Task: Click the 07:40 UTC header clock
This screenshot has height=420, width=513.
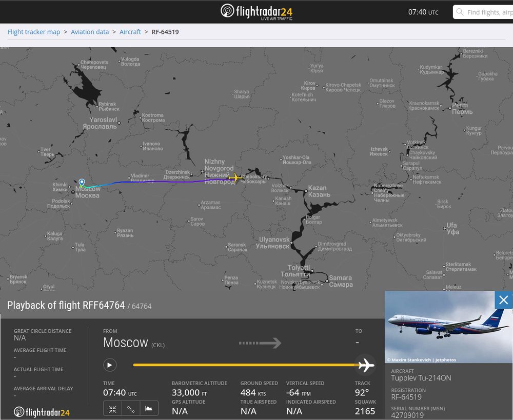Action: 423,12
